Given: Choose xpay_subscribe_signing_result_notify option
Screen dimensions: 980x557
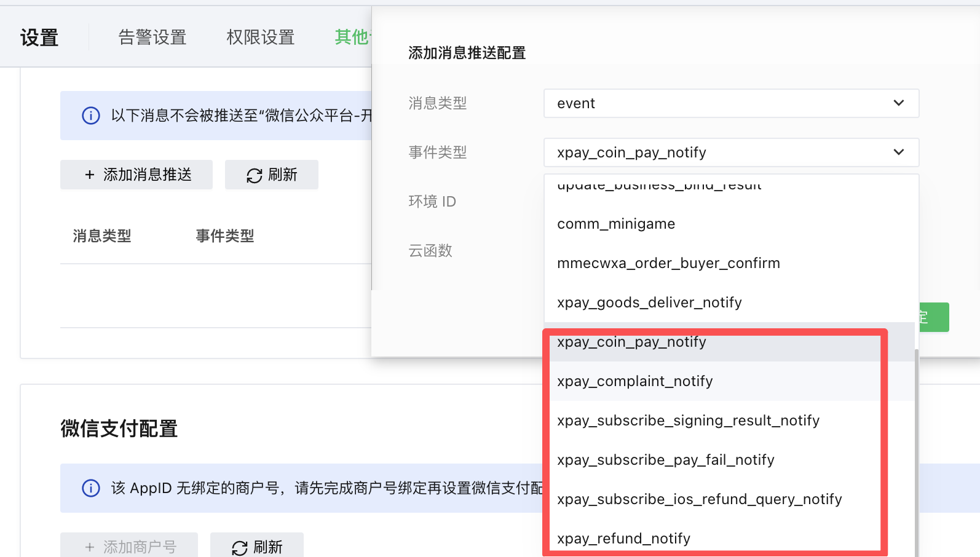Looking at the screenshot, I should (x=730, y=421).
